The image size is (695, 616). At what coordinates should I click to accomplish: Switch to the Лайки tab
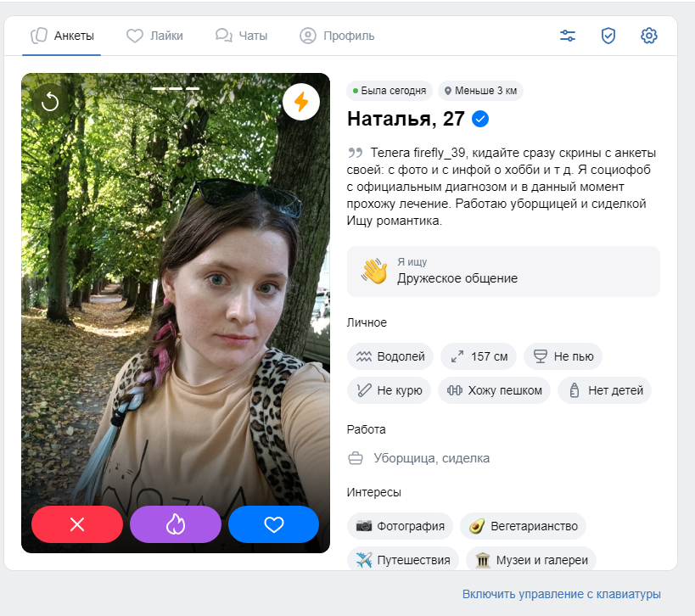(x=154, y=36)
